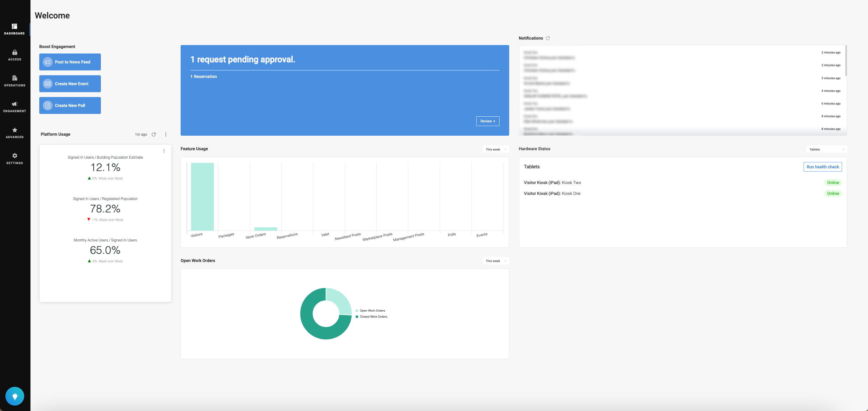The width and height of the screenshot is (868, 411).
Task: Open kebab menu inside usage card
Action: click(164, 151)
